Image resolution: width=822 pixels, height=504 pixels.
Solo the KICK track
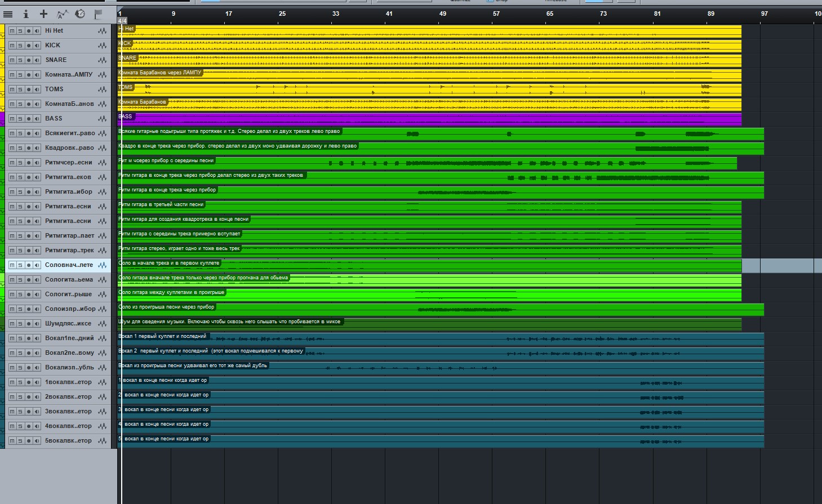[x=20, y=46]
